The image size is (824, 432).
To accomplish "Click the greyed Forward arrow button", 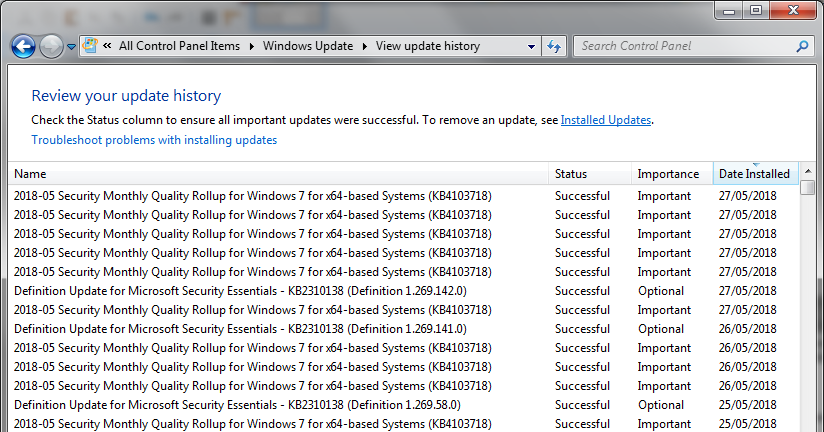I will click(x=52, y=47).
